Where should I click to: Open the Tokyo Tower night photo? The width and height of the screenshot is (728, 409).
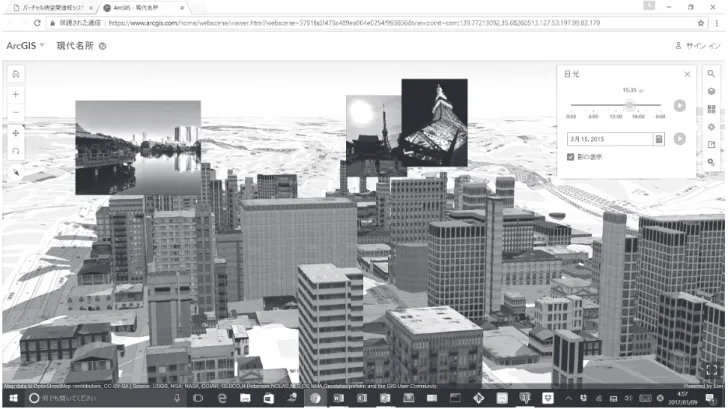click(x=434, y=122)
